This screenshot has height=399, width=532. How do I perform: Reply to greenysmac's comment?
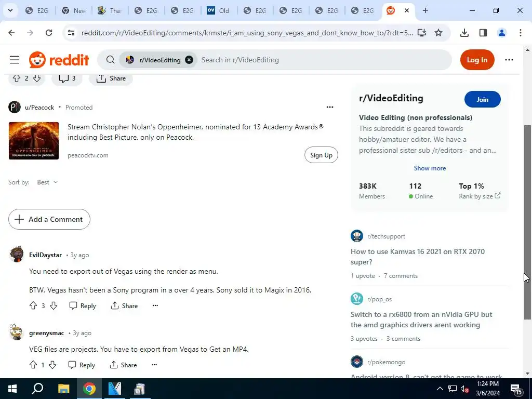82,365
